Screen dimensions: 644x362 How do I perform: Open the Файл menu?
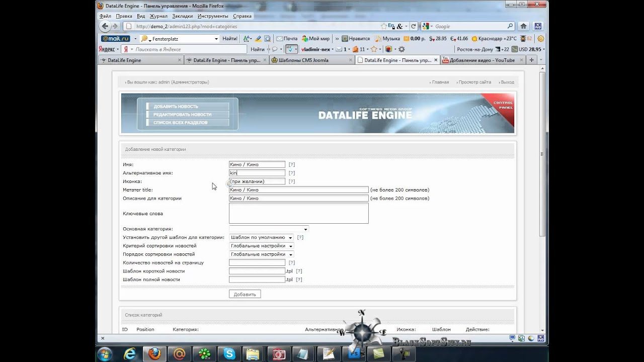pos(105,16)
